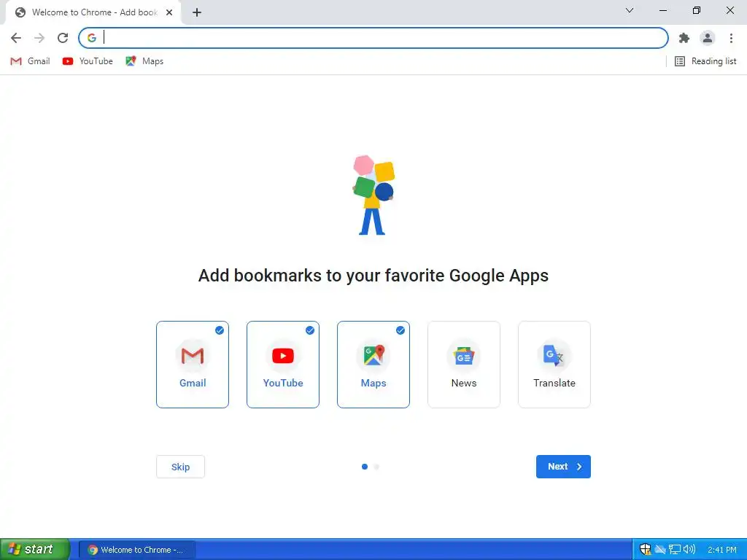Deselect the Maps app card
This screenshot has height=560, width=747.
coord(373,365)
